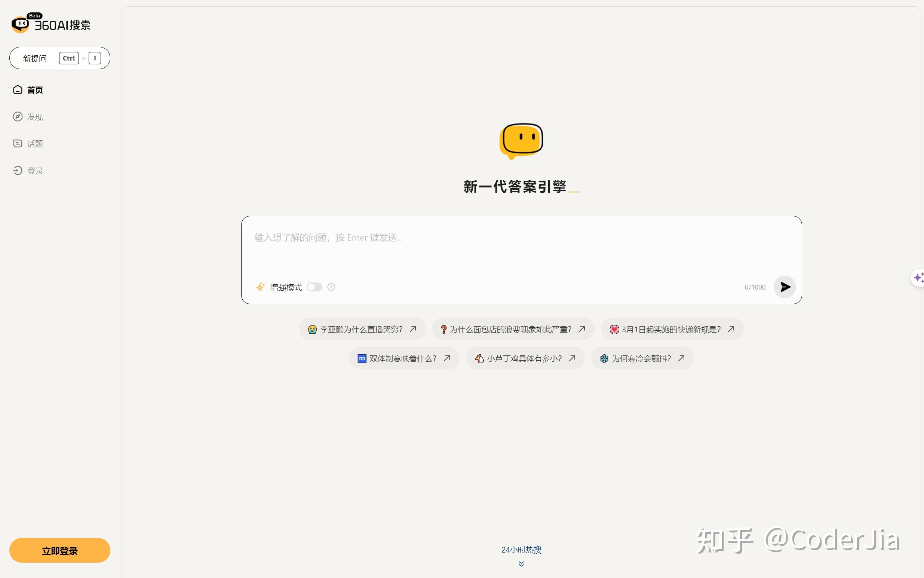Open the 话题 sidebar entry
924x578 pixels.
[x=35, y=143]
